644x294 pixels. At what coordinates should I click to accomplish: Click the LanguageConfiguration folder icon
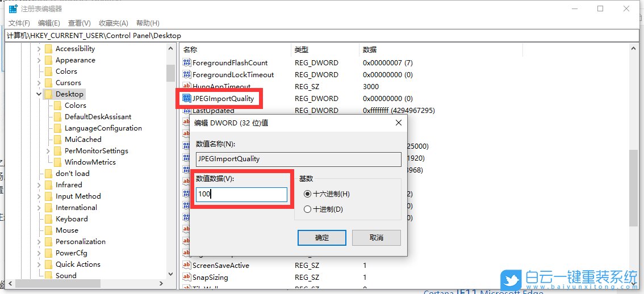tap(57, 128)
